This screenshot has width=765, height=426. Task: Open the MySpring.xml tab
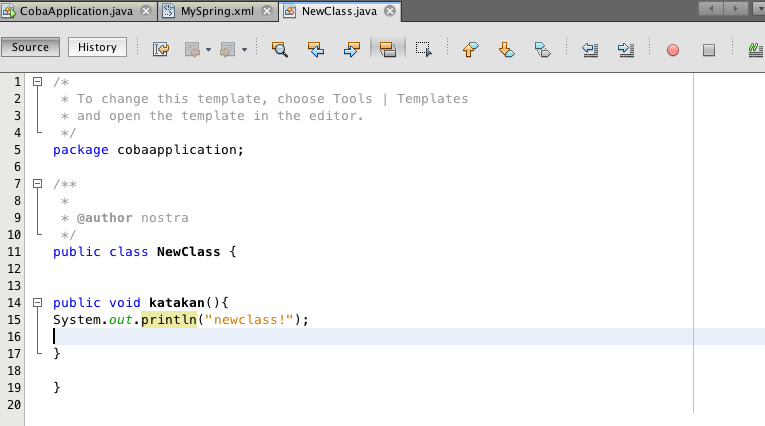[x=217, y=11]
